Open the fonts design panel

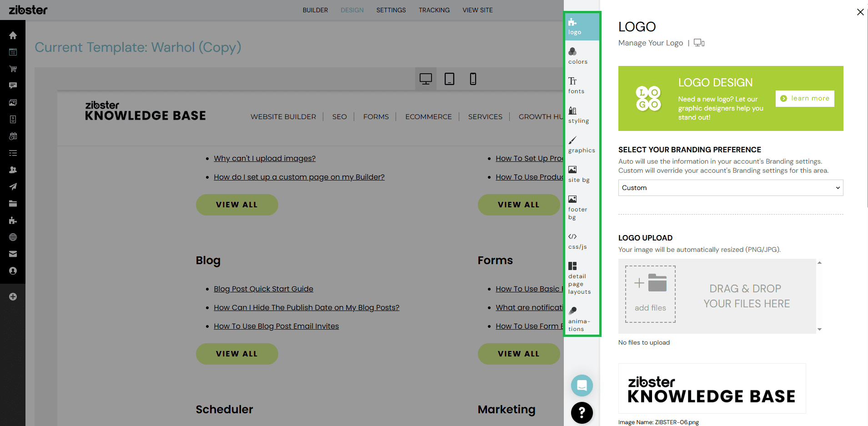pos(576,85)
